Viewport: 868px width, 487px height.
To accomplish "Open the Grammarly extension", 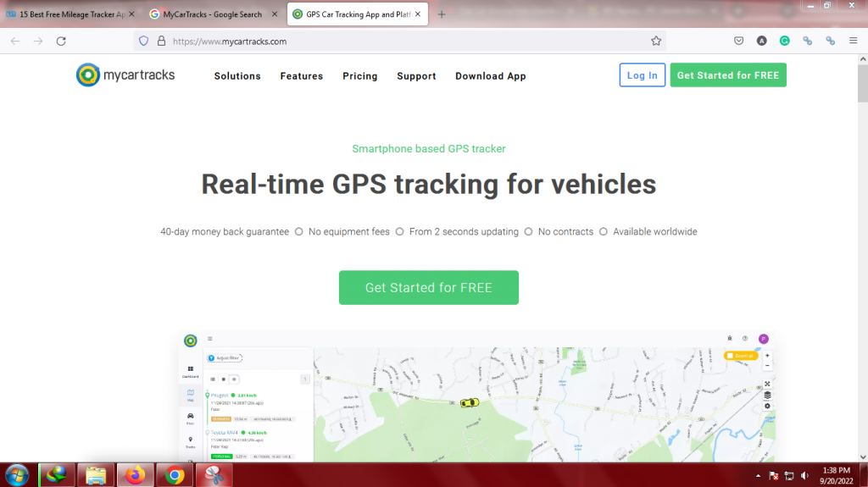I will coord(784,41).
